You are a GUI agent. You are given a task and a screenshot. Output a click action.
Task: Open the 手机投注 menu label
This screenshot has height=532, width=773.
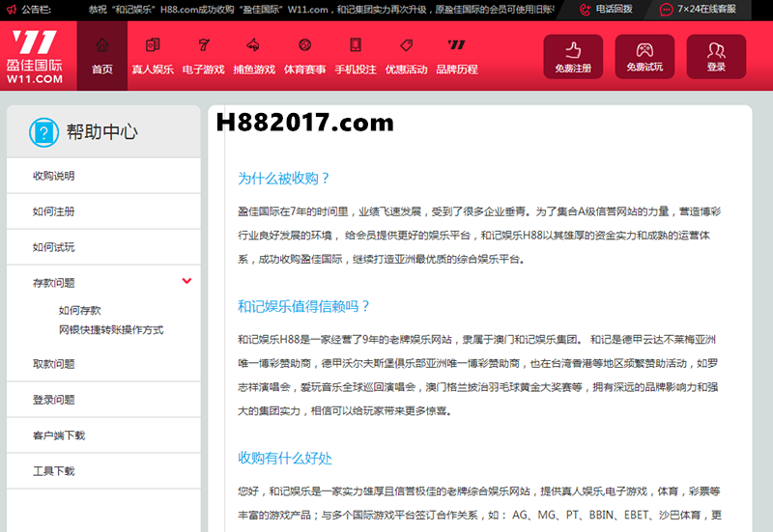(356, 70)
